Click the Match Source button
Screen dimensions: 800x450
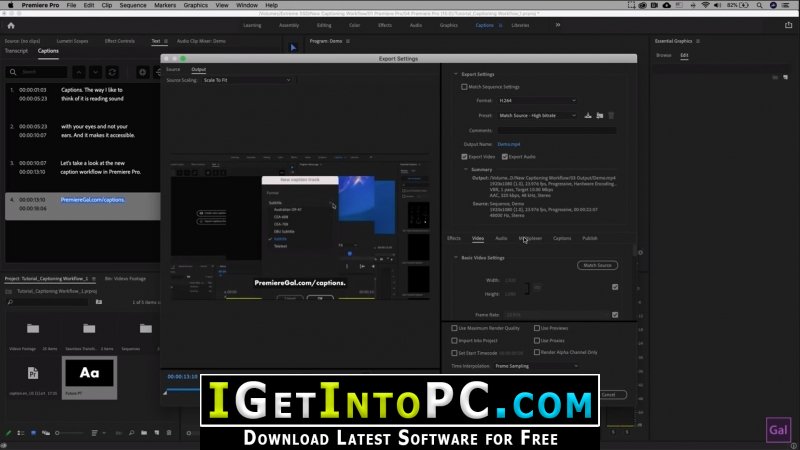[x=597, y=265]
